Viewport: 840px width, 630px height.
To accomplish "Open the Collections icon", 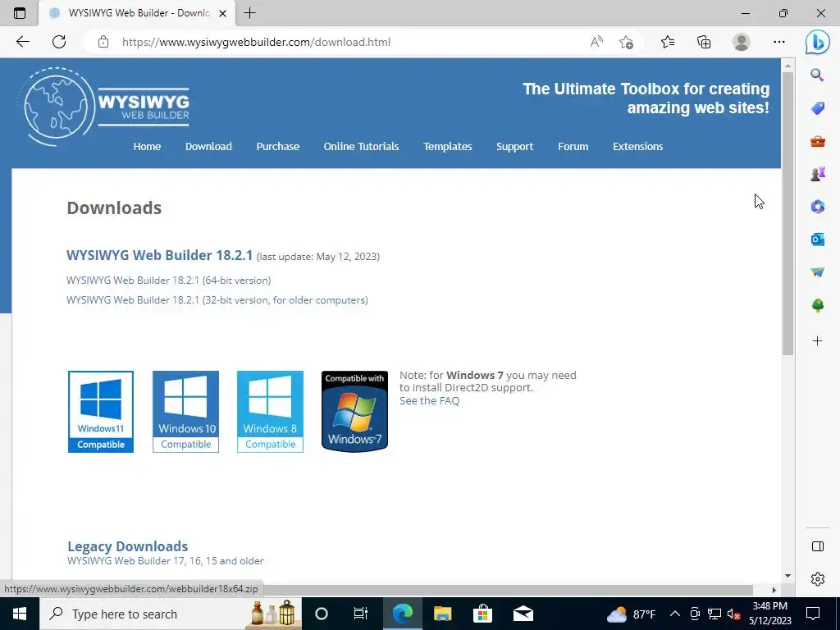I will tap(704, 42).
